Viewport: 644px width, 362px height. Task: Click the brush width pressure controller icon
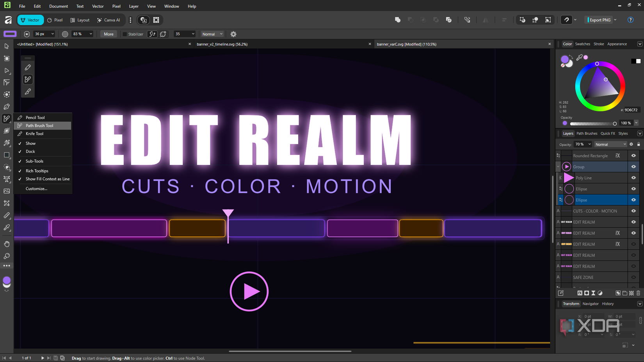pos(27,34)
